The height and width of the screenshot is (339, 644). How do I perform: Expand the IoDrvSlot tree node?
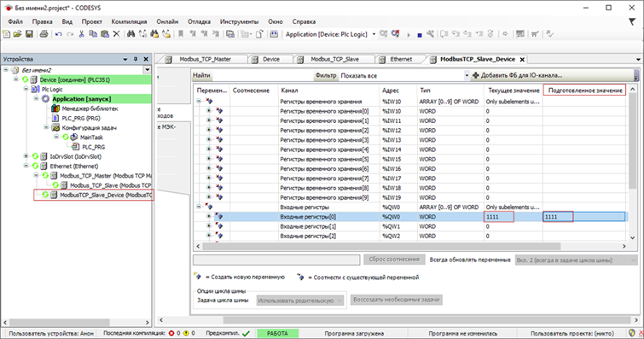tap(26, 156)
